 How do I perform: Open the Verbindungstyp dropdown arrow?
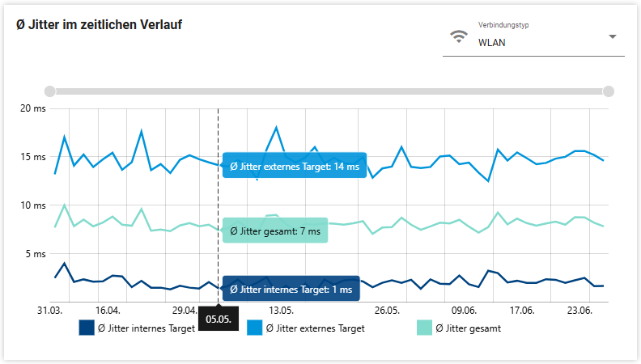pos(613,36)
